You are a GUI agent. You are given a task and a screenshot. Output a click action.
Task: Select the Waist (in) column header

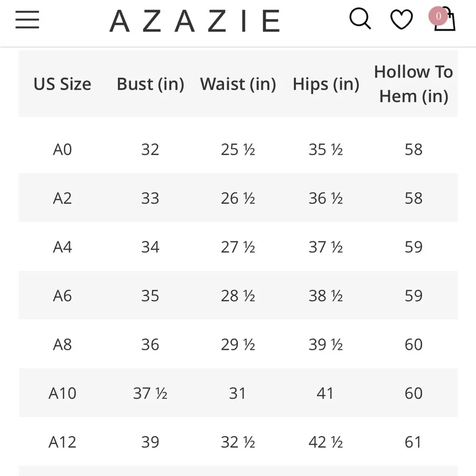pos(238,84)
